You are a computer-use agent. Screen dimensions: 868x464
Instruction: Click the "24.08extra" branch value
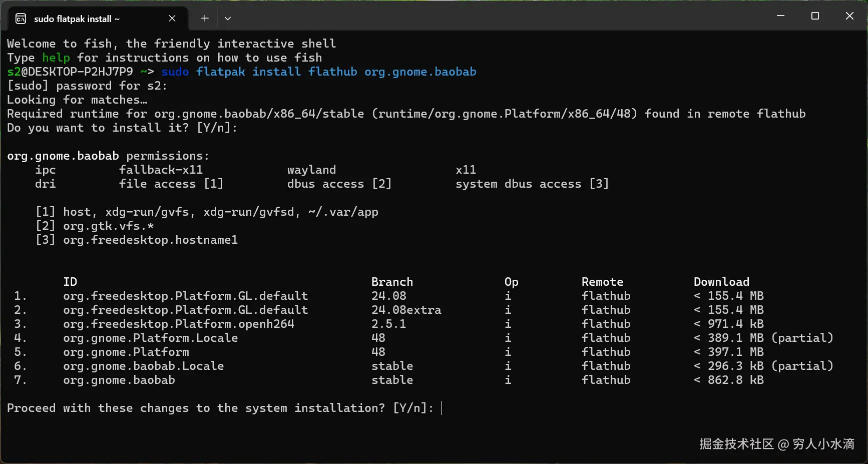pos(406,310)
